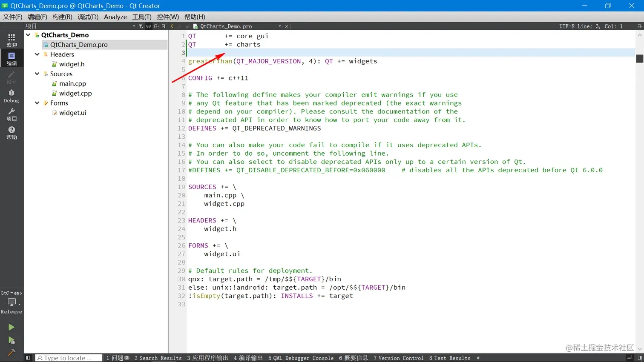
Task: Open 编辑(E) menu
Action: (37, 17)
